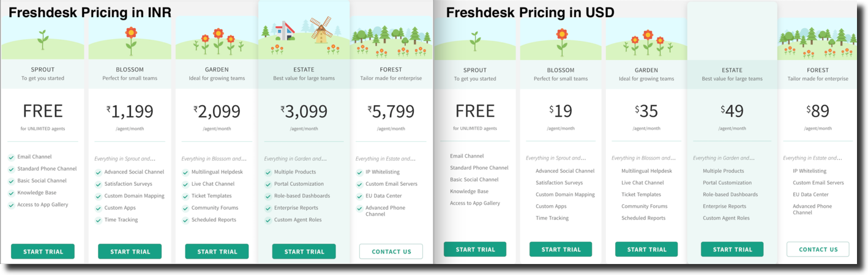Click the checkmark next to Enterprise Reports
Image resolution: width=868 pixels, height=275 pixels.
tap(268, 208)
